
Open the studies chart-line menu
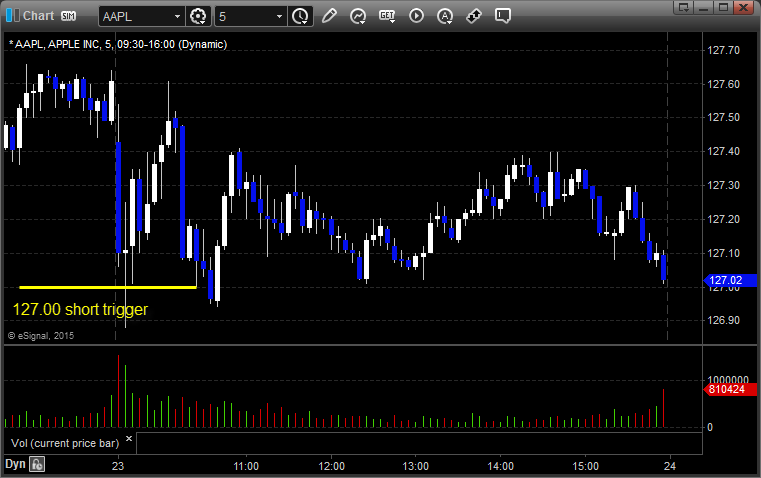tap(358, 16)
